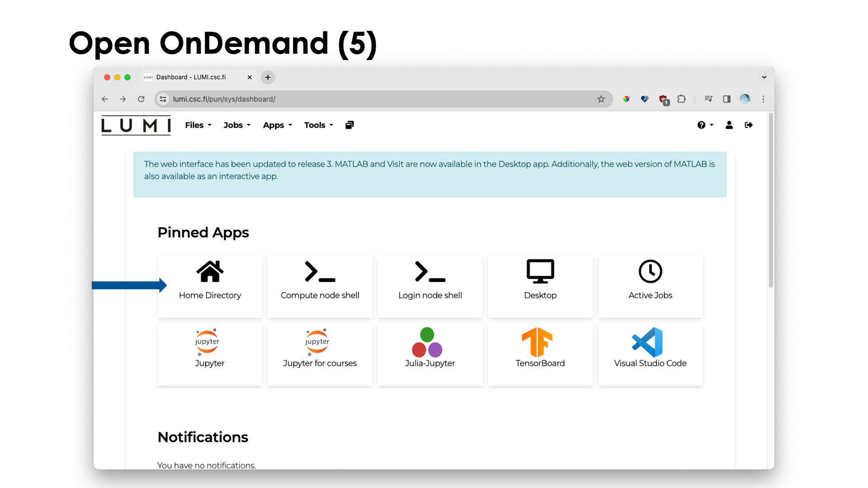Open the browser side panel icon

[x=726, y=99]
